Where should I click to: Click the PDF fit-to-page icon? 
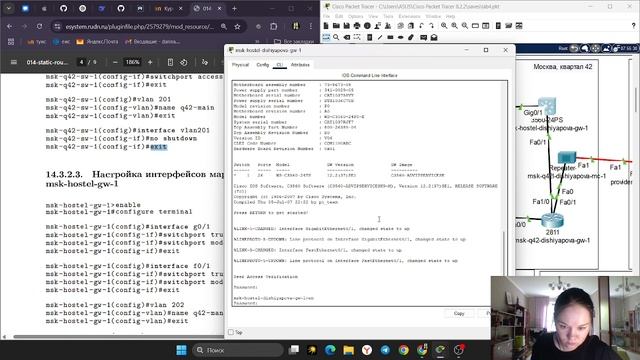(x=170, y=62)
